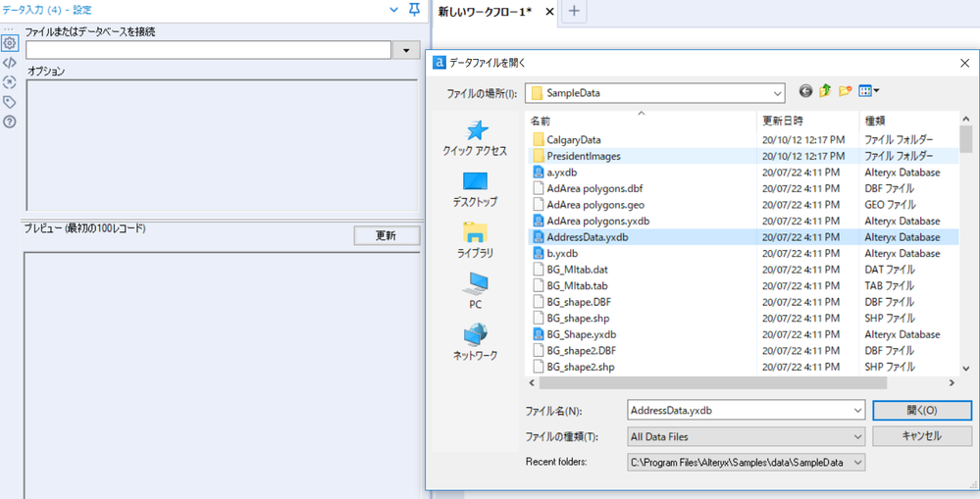Open the help question mark icon

[x=10, y=122]
